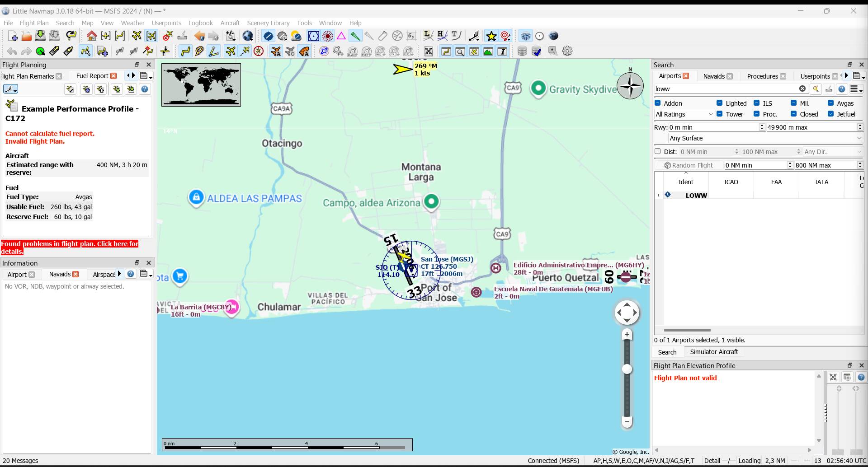Screen dimensions: 868x467
Task: Open the scenery database stack icon
Action: click(x=522, y=51)
